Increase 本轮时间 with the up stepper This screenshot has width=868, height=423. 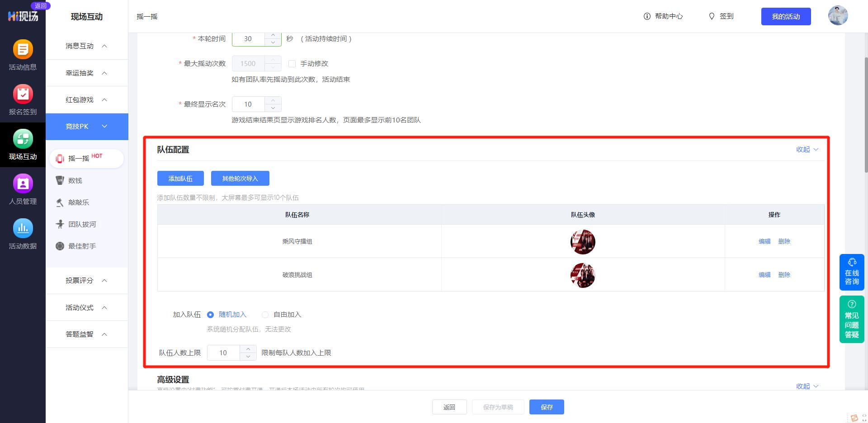pos(273,35)
